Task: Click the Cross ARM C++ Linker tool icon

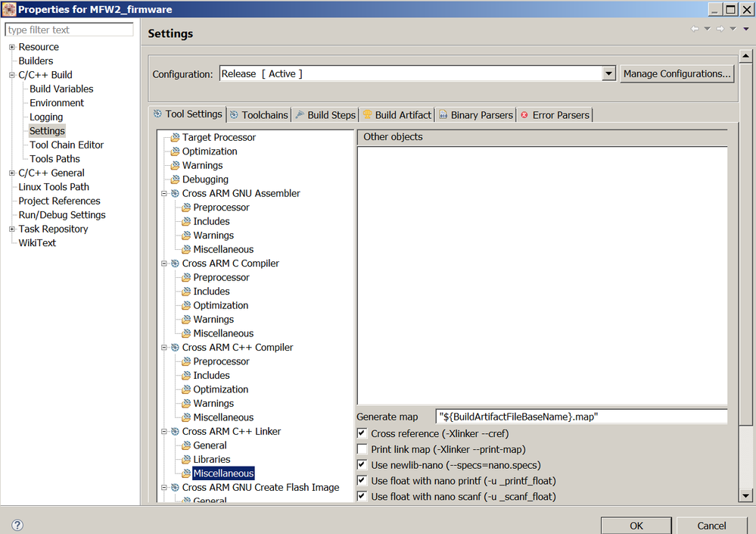Action: pyautogui.click(x=175, y=431)
